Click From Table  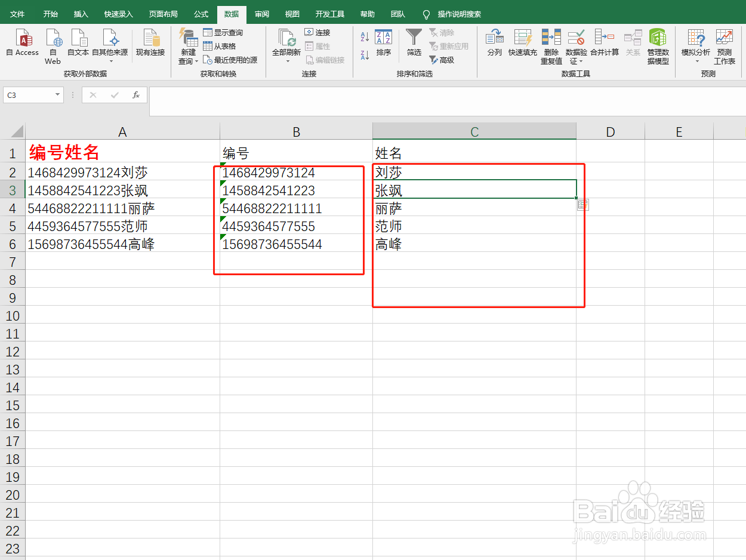tap(220, 46)
